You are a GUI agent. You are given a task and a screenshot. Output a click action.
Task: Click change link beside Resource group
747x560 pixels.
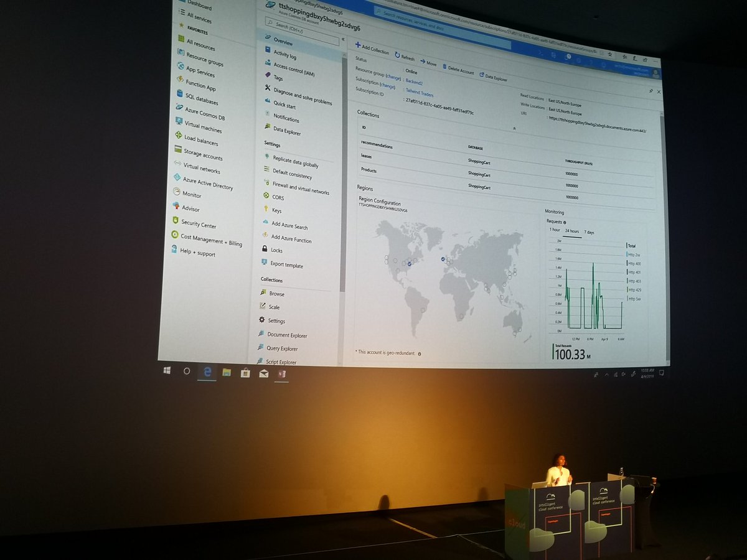(x=393, y=77)
